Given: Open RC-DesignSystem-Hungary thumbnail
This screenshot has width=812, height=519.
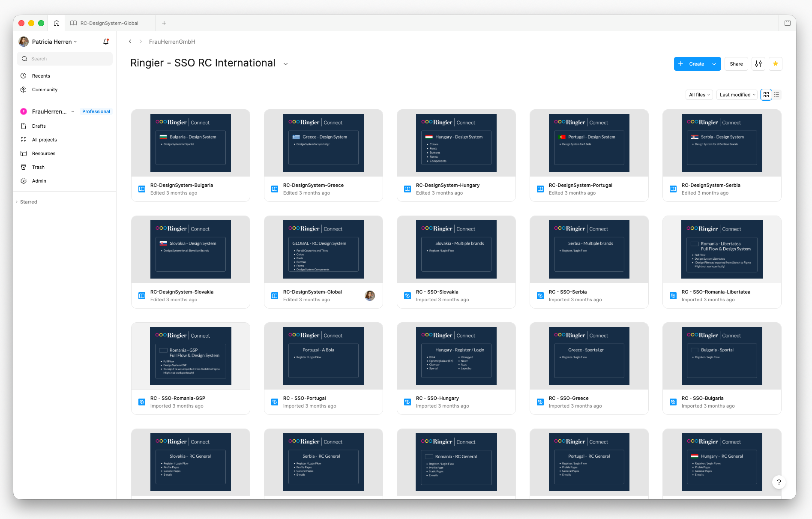Looking at the screenshot, I should (456, 143).
